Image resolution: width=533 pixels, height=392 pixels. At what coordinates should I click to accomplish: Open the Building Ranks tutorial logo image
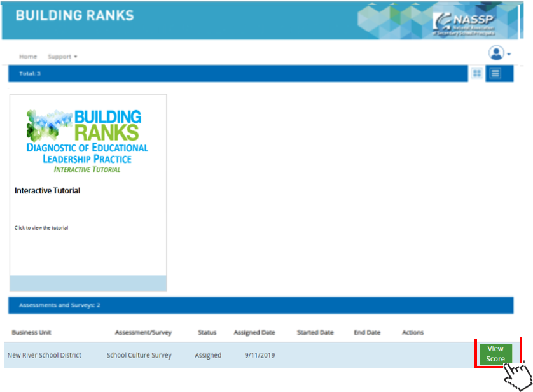click(x=87, y=141)
